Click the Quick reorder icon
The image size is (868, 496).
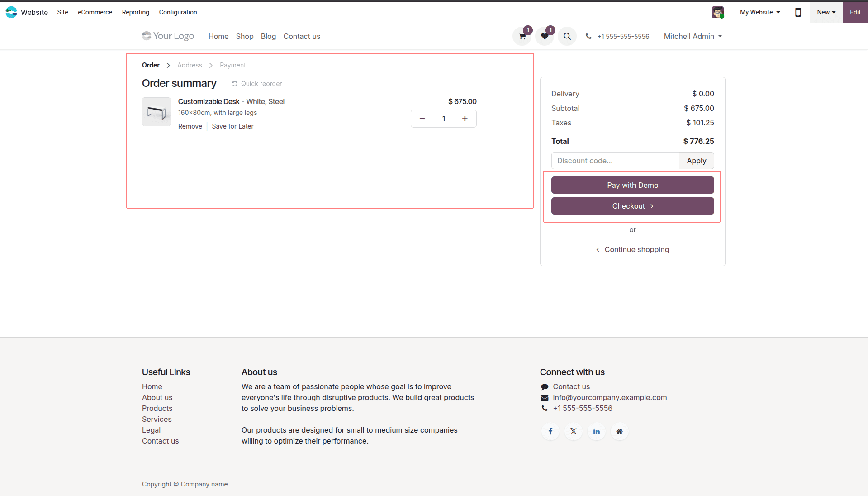pyautogui.click(x=234, y=83)
